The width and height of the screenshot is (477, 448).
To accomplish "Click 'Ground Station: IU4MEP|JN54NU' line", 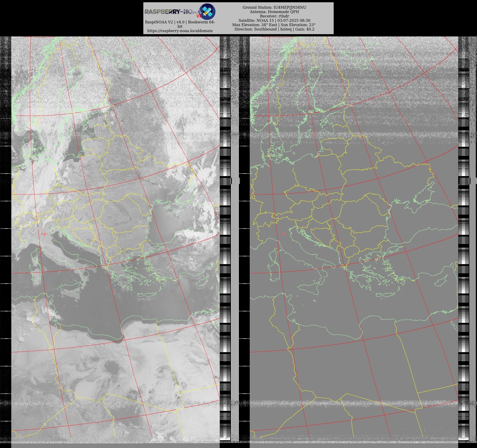I will tap(274, 7).
